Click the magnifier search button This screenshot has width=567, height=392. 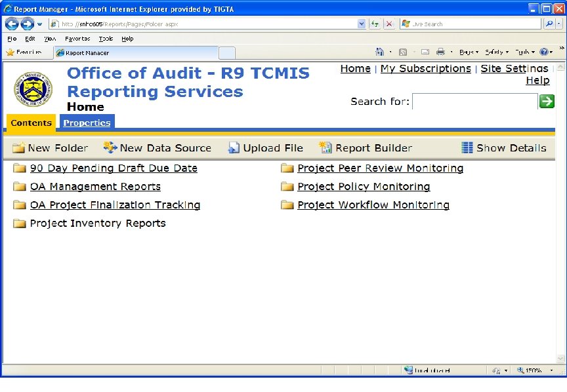coord(549,24)
